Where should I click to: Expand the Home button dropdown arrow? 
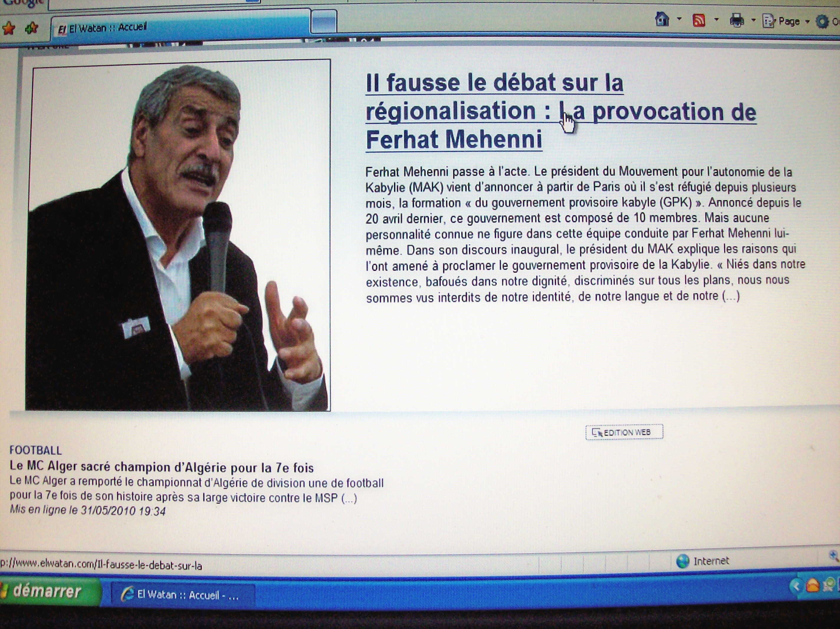click(x=679, y=19)
